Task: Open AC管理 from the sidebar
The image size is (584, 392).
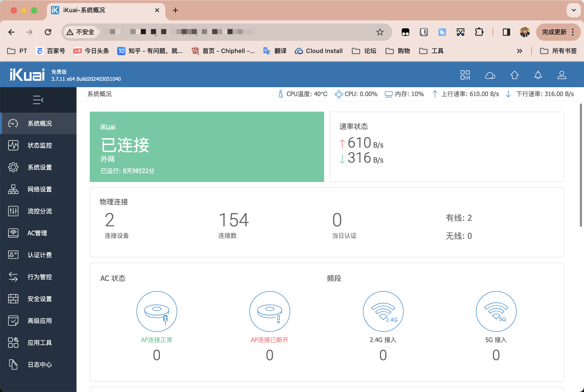Action: pyautogui.click(x=13, y=233)
